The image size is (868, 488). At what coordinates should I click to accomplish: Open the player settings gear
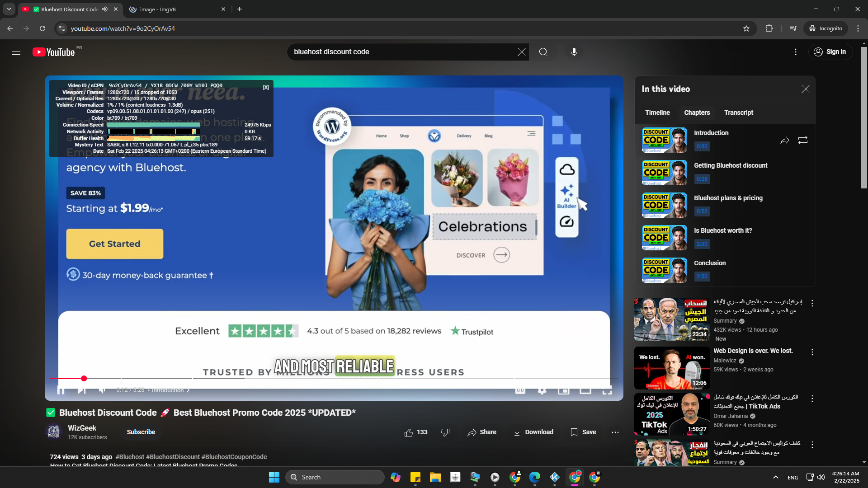tap(542, 390)
